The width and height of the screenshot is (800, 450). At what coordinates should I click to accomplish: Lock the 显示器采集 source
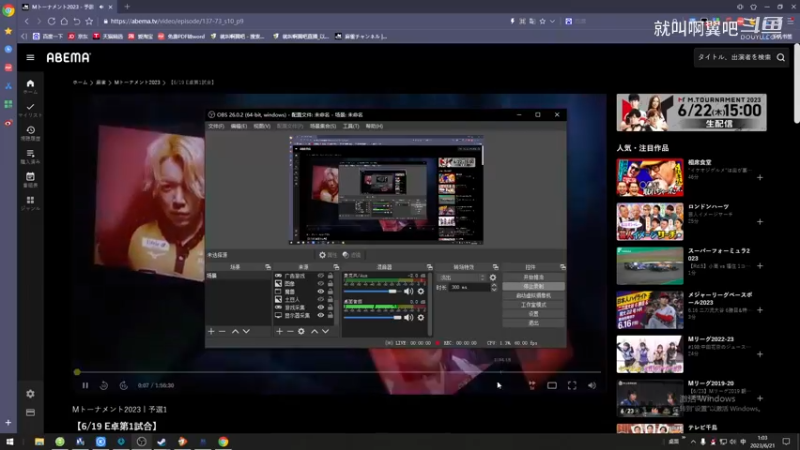[330, 315]
